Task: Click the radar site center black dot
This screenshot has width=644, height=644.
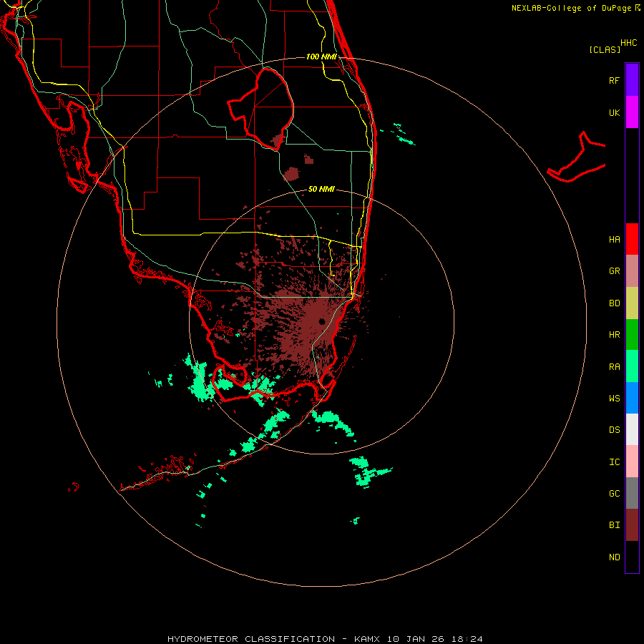Action: point(322,321)
